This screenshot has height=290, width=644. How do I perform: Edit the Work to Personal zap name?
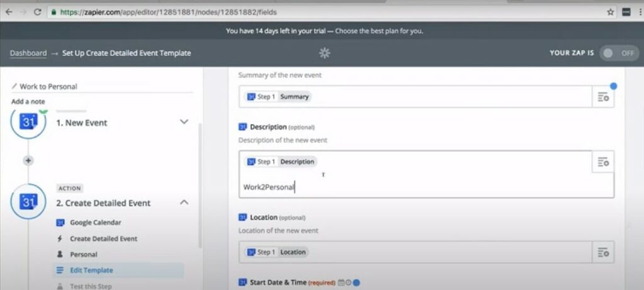(x=48, y=86)
